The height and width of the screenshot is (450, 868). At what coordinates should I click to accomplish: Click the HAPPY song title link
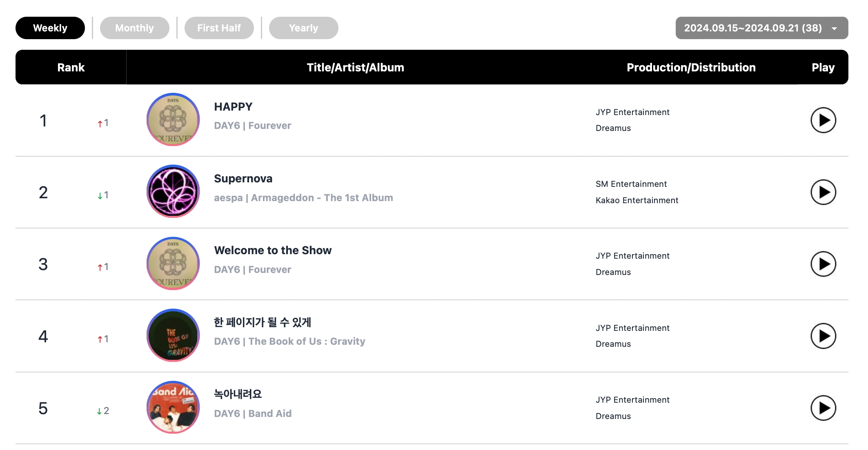pyautogui.click(x=233, y=107)
